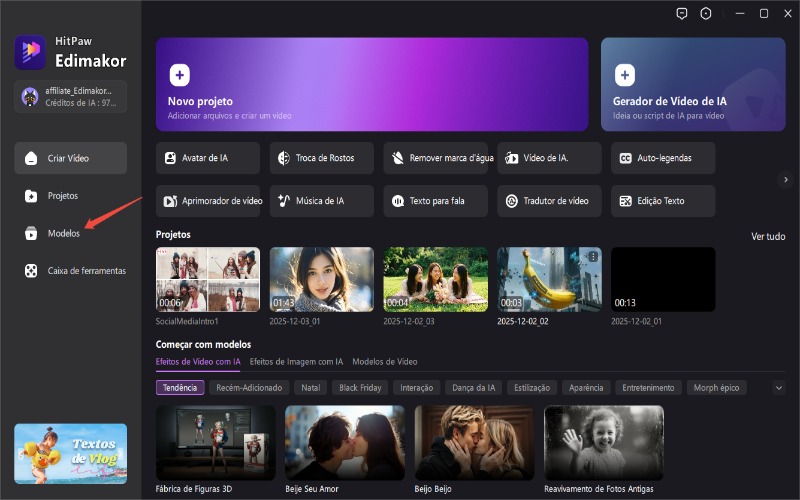The image size is (800, 500).
Task: Open Beije Seu Amor template
Action: point(345,443)
